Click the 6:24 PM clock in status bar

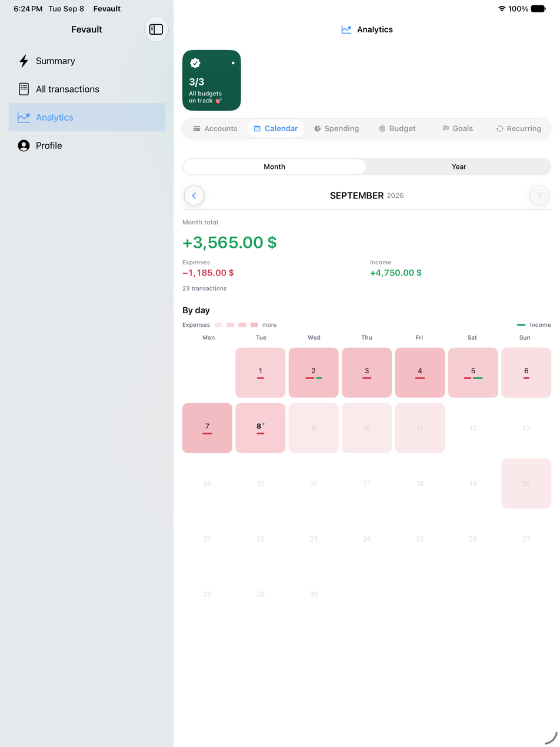tap(28, 9)
